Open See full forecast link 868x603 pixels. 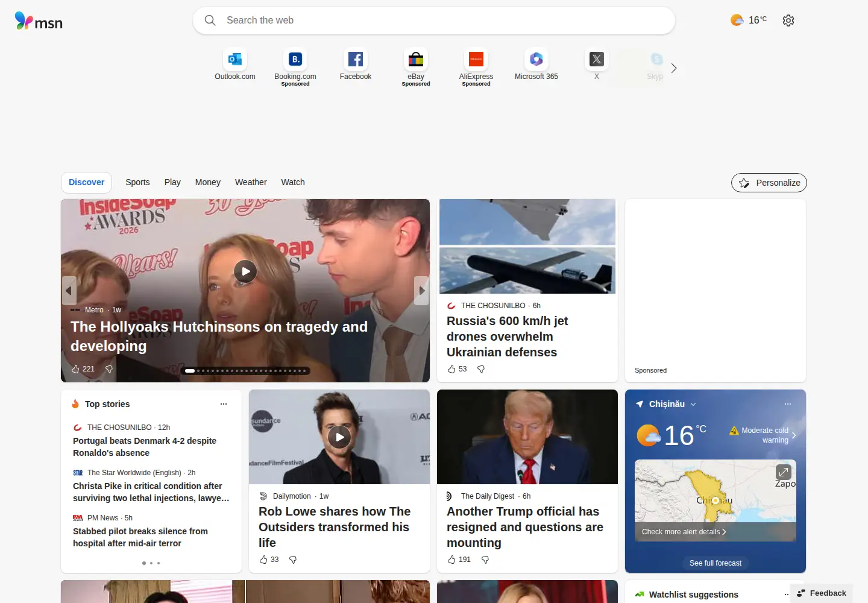point(715,563)
